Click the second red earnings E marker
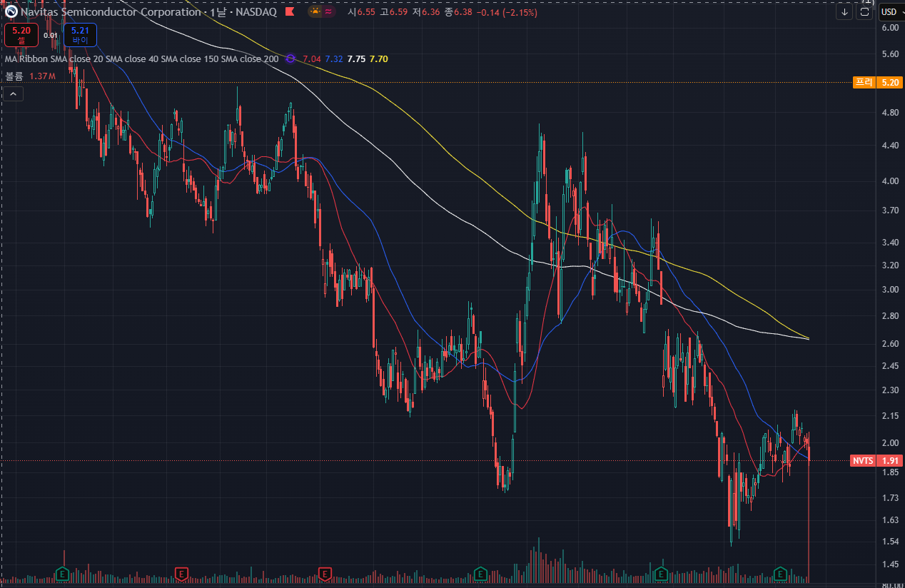The image size is (905, 588). tap(325, 573)
